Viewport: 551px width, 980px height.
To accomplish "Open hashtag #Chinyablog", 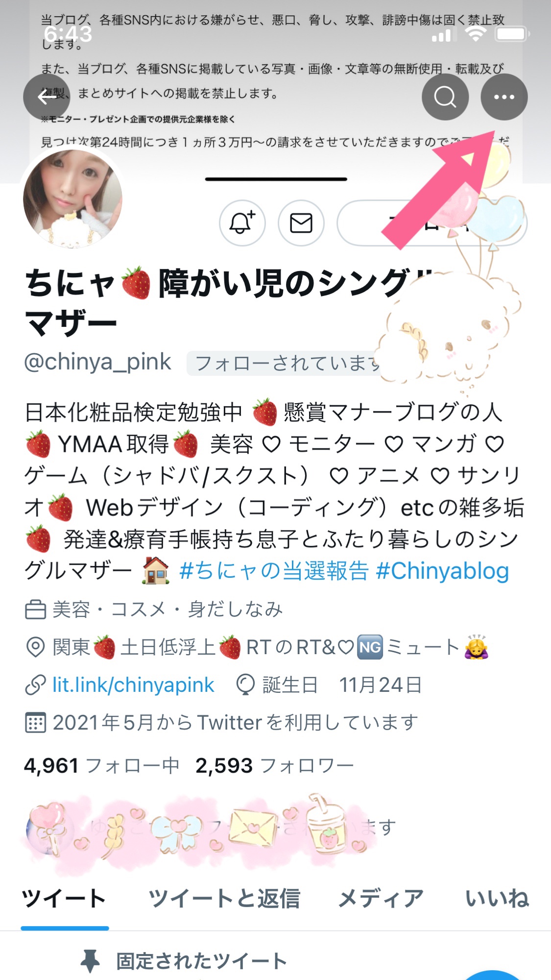I will (x=443, y=571).
